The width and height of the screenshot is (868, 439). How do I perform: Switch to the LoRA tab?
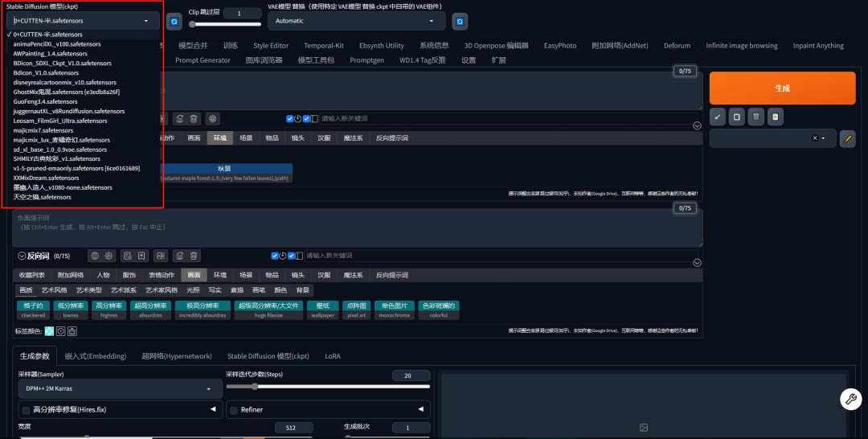coord(333,356)
